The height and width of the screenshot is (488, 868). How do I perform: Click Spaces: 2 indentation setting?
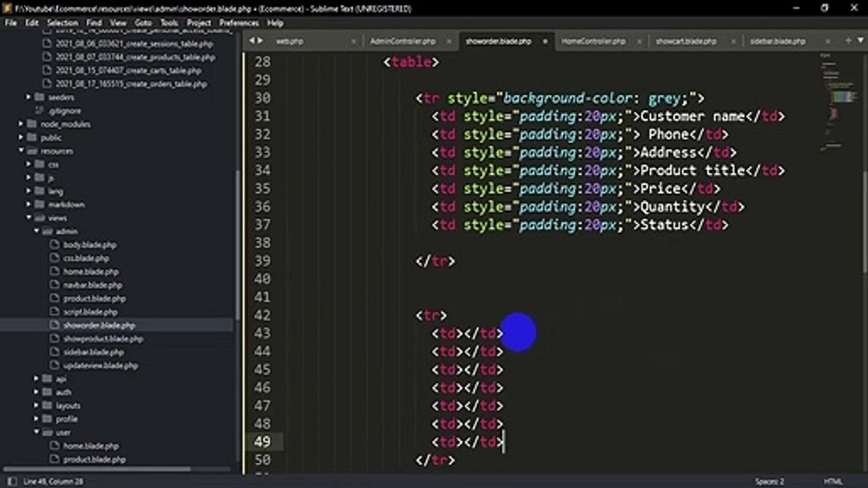point(770,481)
